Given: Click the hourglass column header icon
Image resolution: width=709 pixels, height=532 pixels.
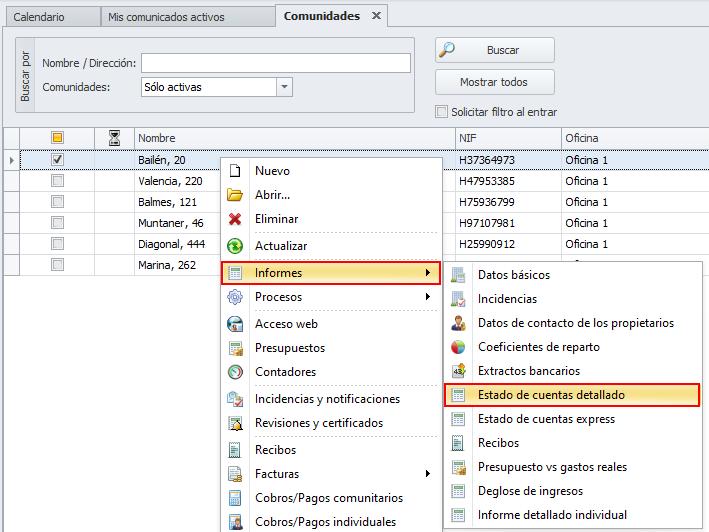Looking at the screenshot, I should pos(114,138).
